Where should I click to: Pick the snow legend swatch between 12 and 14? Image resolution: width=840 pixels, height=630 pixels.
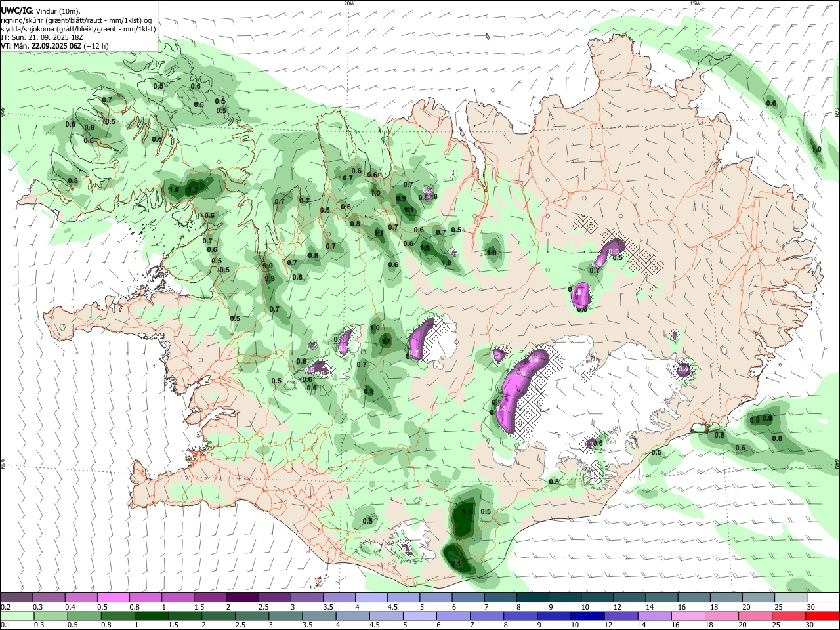pyautogui.click(x=629, y=598)
